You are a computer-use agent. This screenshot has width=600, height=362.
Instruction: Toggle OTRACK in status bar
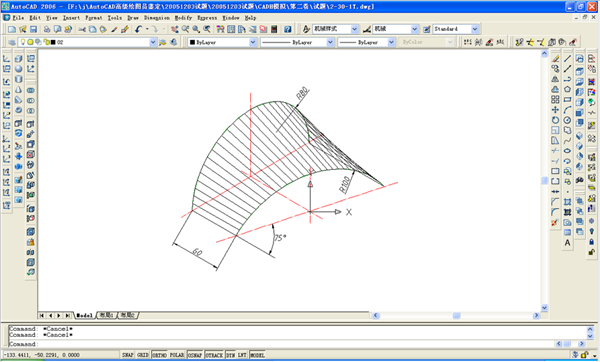point(214,355)
